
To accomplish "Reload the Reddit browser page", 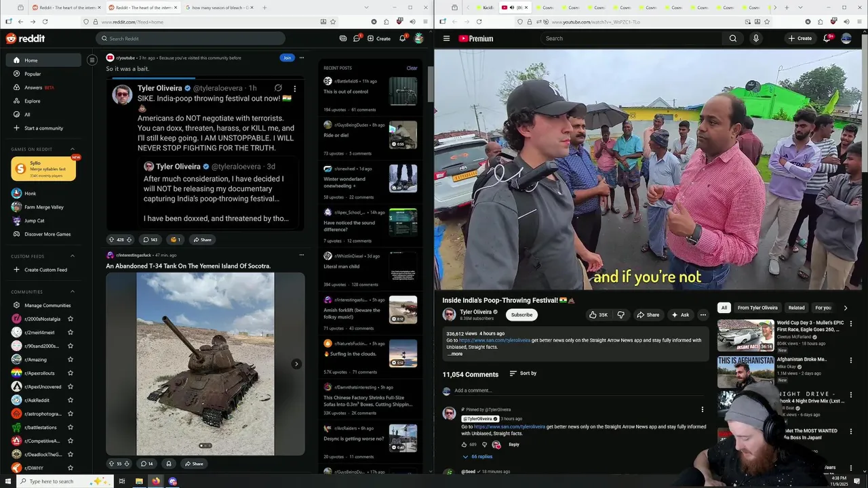I will click(45, 22).
